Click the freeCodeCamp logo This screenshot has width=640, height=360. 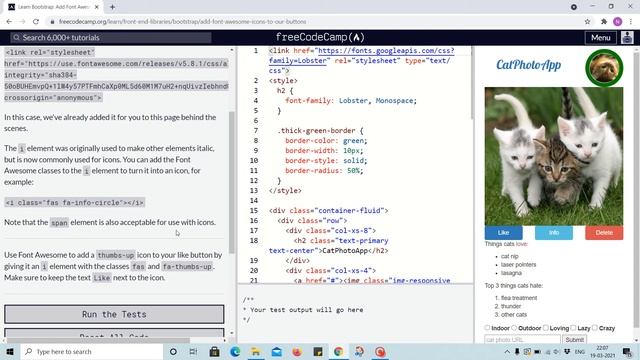320,38
